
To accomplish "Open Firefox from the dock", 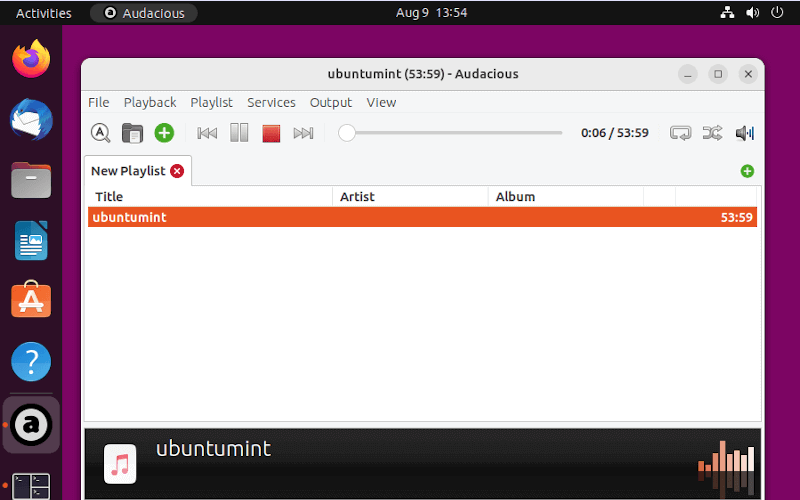I will click(x=31, y=59).
